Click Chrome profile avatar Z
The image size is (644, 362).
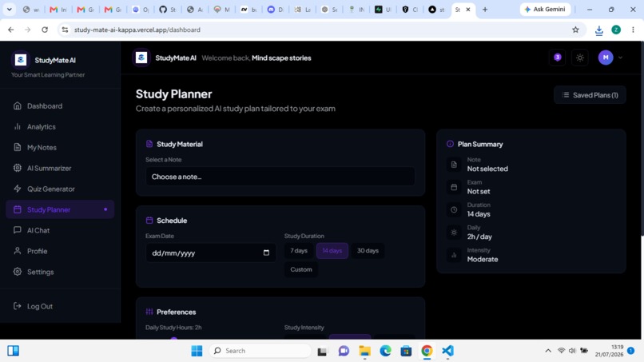coord(616,30)
